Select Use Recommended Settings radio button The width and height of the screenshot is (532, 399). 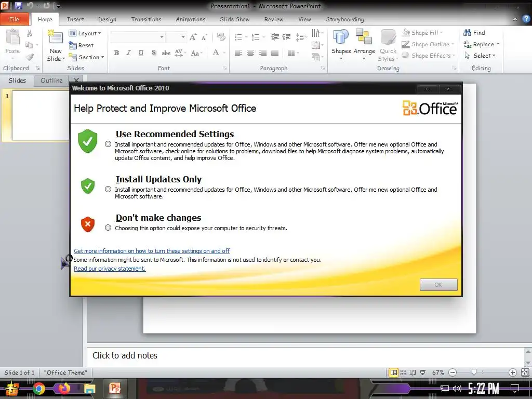click(x=108, y=144)
